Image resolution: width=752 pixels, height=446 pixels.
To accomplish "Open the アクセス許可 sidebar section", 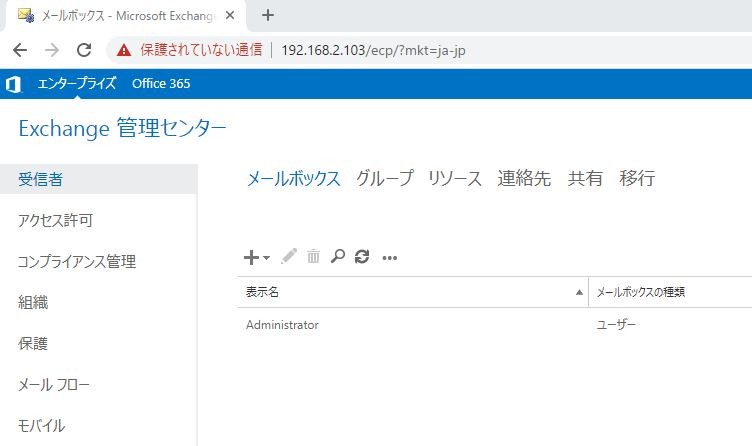I will tap(55, 220).
